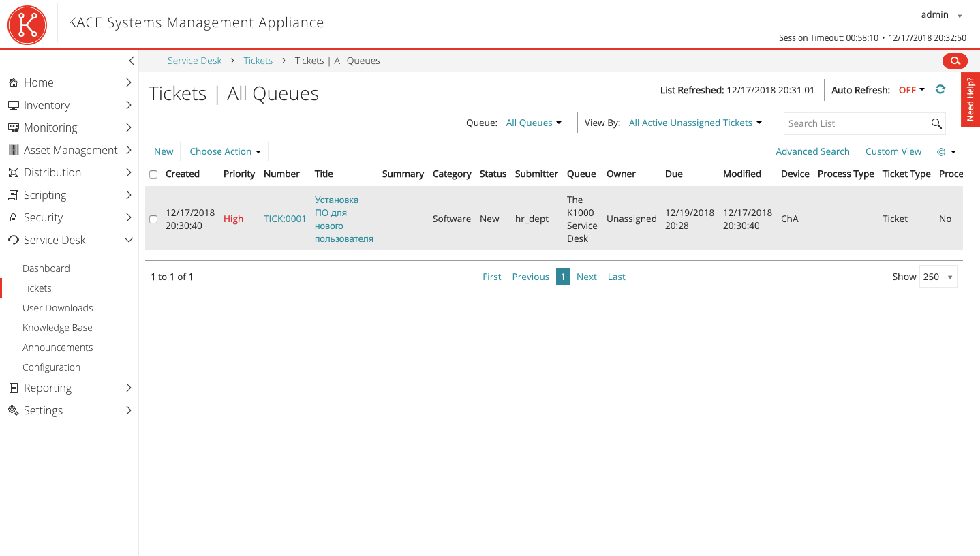The width and height of the screenshot is (980, 556).
Task: Jump to the First page link
Action: 492,277
